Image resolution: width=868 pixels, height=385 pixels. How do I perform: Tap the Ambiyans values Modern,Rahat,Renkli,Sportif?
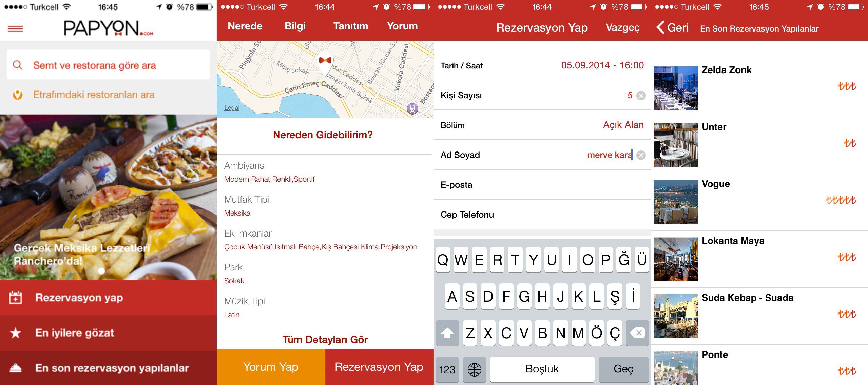click(x=269, y=179)
